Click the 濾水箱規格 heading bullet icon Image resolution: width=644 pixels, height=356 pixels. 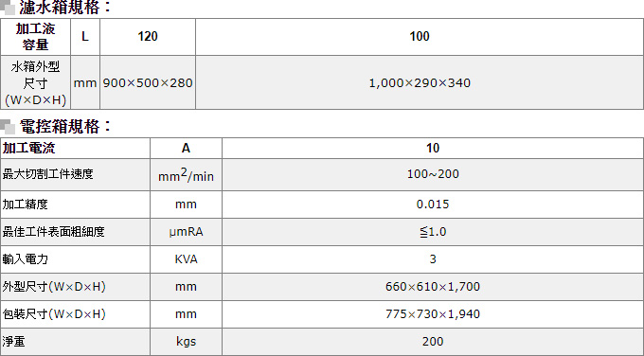pyautogui.click(x=8, y=8)
